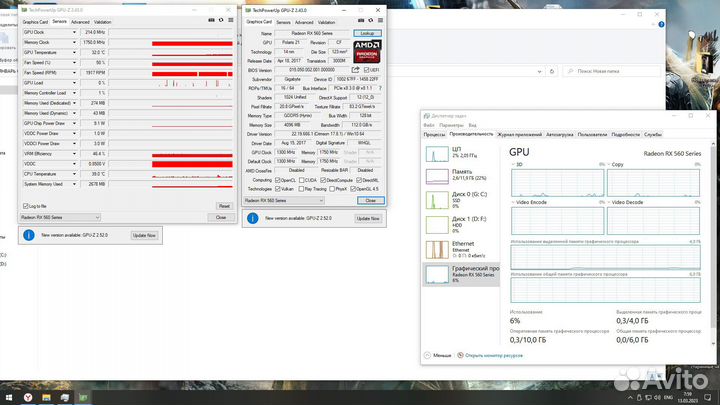Click Меньше details toggle in Task Manager
Screen dimensions: 720x405
[x=438, y=355]
